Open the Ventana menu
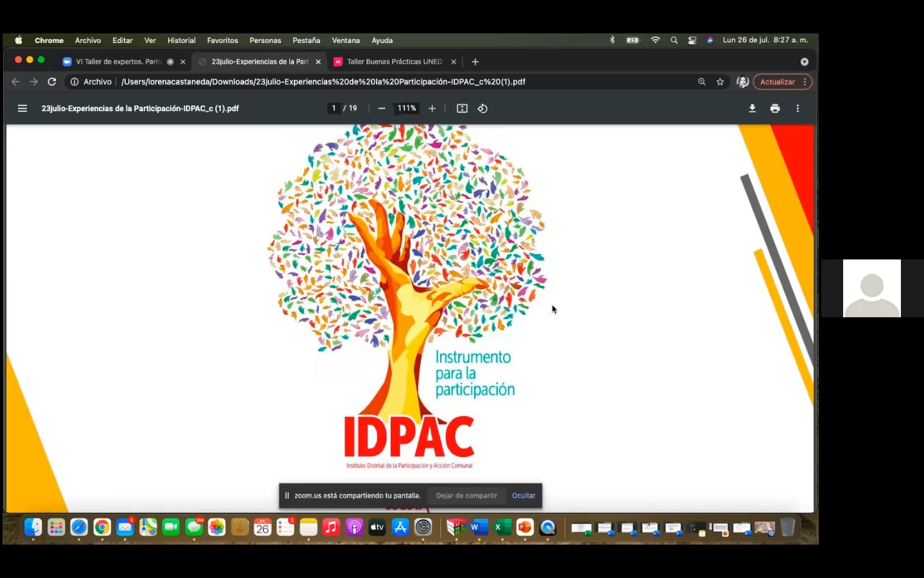This screenshot has height=578, width=924. point(346,40)
